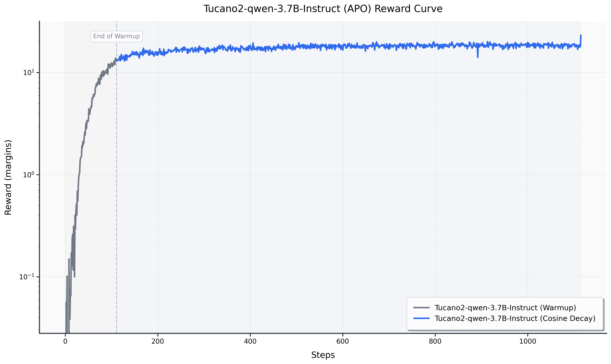Click the y-axis tick label 10⁻¹
611x364 pixels.
[x=27, y=277]
